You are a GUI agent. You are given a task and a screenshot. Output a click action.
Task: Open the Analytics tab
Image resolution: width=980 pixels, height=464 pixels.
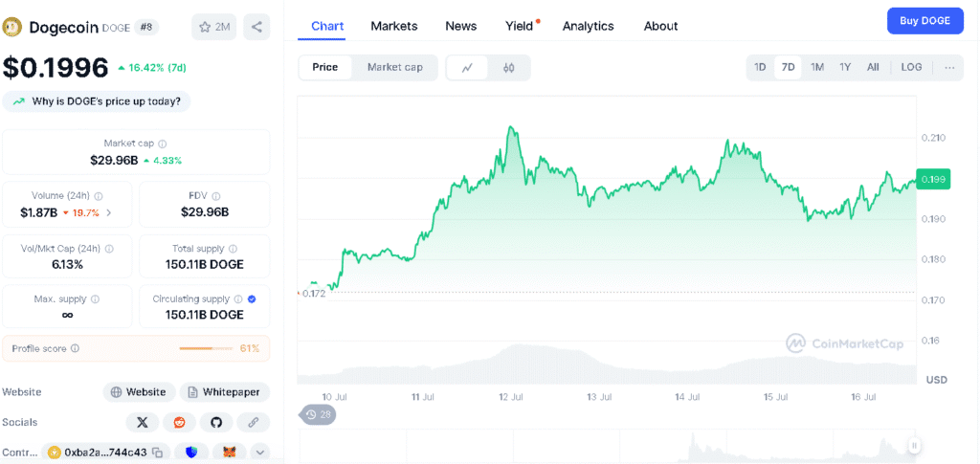[x=588, y=26]
